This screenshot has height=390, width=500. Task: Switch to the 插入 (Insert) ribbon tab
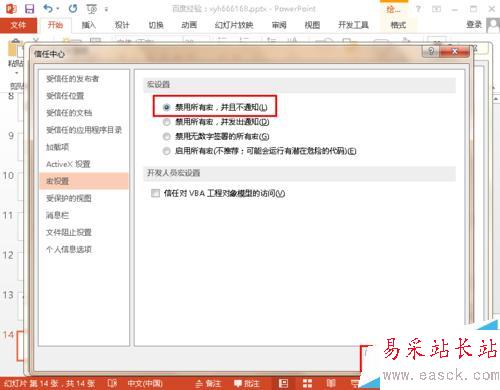point(88,25)
